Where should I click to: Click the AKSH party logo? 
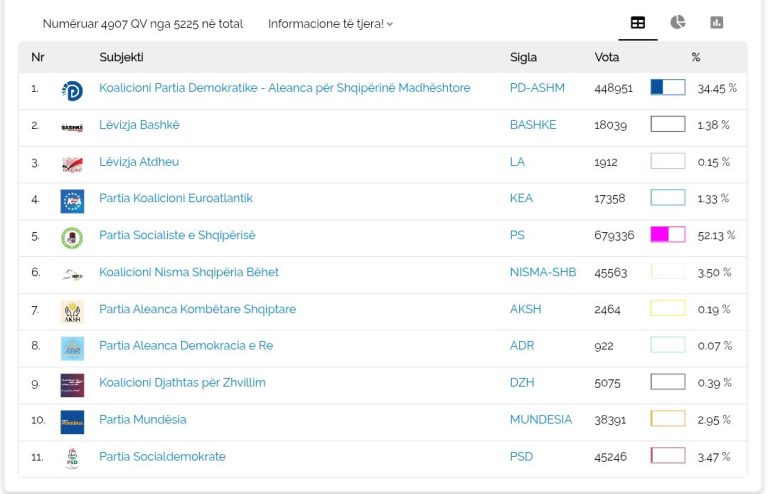click(x=72, y=312)
